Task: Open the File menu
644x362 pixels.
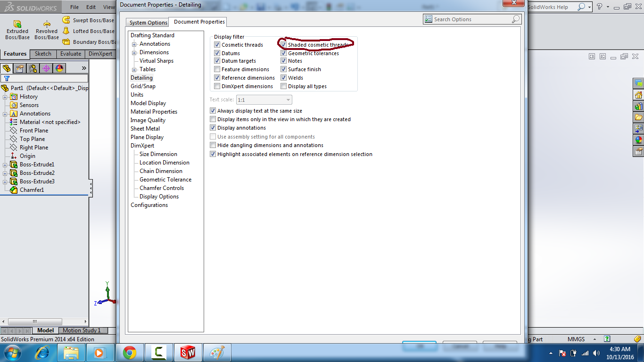Action: coord(74,7)
